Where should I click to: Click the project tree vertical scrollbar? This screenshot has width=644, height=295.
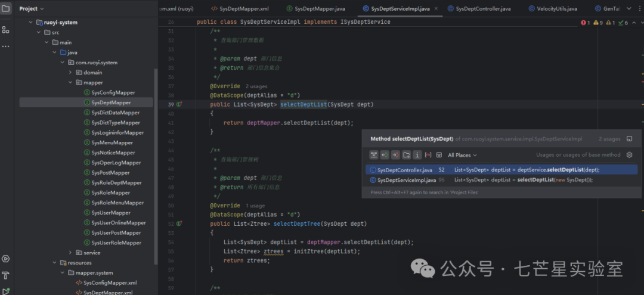coord(155,166)
